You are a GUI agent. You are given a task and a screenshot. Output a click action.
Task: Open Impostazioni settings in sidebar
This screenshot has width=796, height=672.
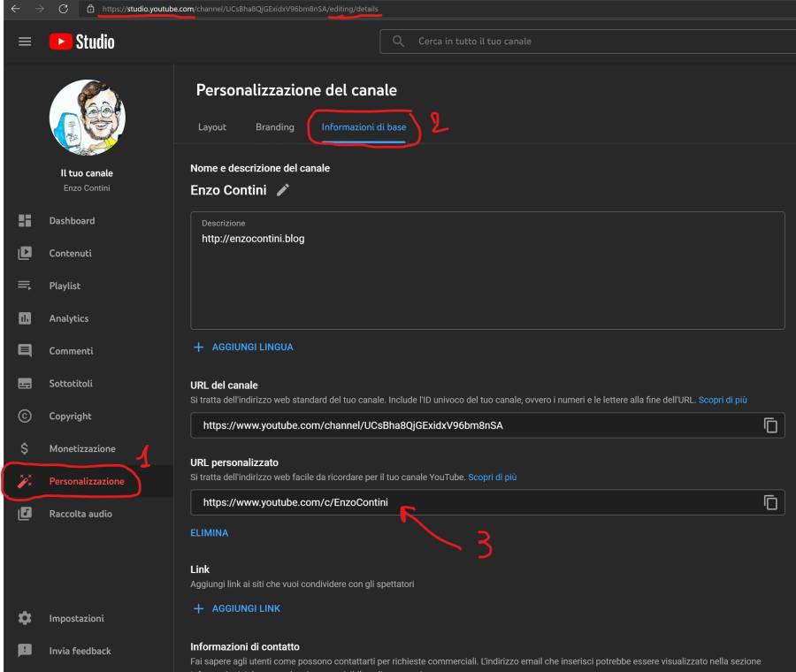pyautogui.click(x=76, y=618)
